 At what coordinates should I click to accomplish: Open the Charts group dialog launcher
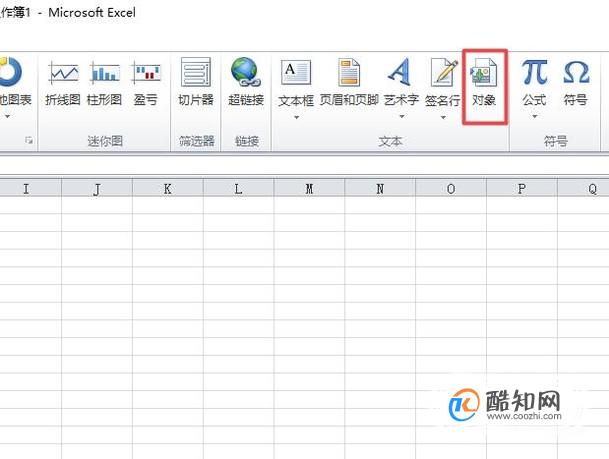point(29,140)
